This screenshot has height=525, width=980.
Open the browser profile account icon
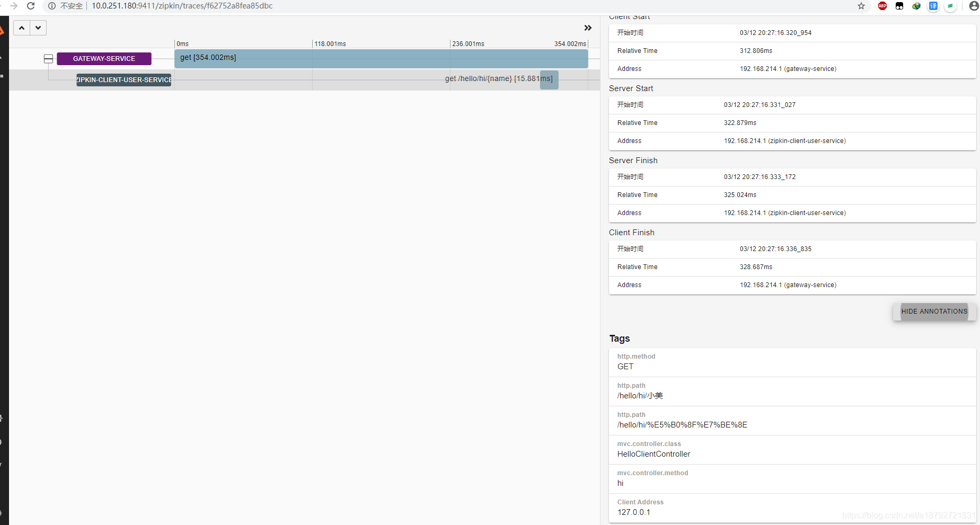pos(974,6)
